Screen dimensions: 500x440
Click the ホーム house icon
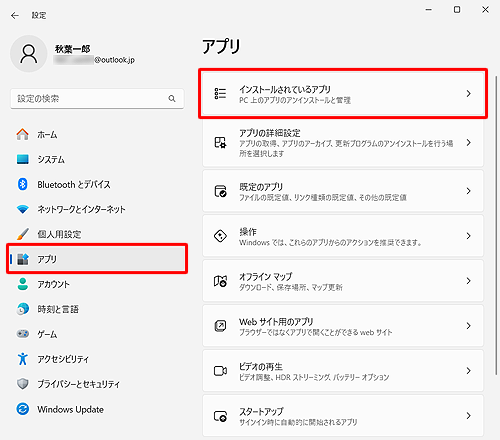pyautogui.click(x=23, y=134)
